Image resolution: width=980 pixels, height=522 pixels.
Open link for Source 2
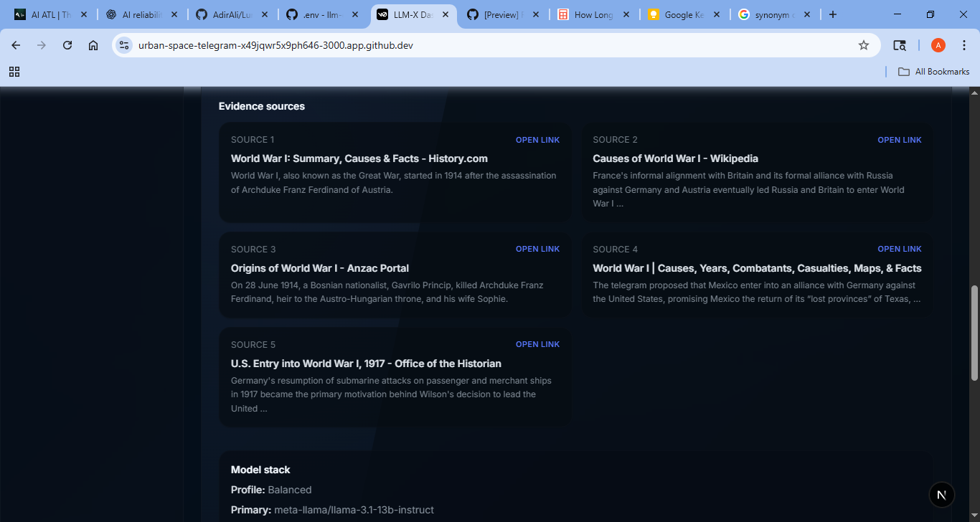tap(899, 140)
